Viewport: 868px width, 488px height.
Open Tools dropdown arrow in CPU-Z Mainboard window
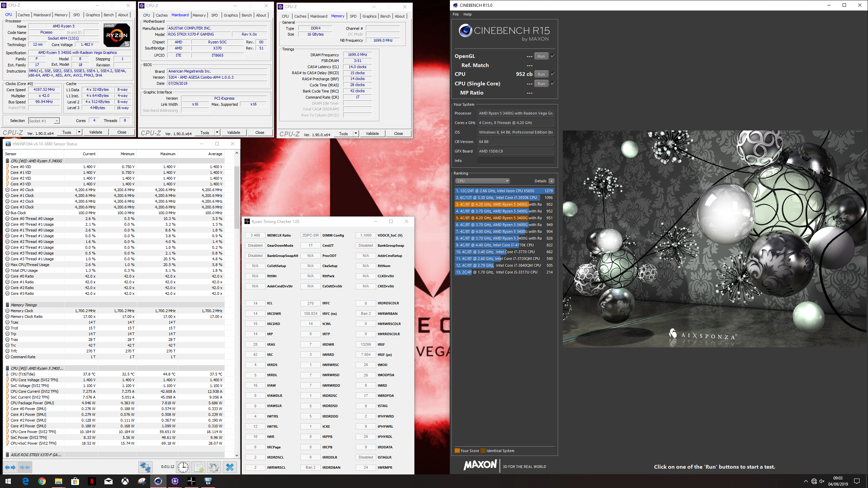pos(217,133)
